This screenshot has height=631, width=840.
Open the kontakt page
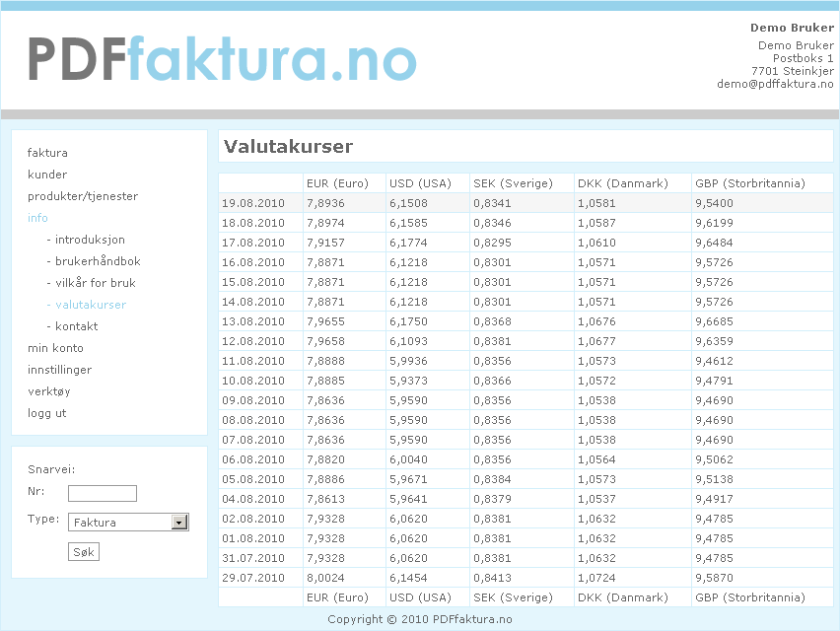[x=76, y=326]
